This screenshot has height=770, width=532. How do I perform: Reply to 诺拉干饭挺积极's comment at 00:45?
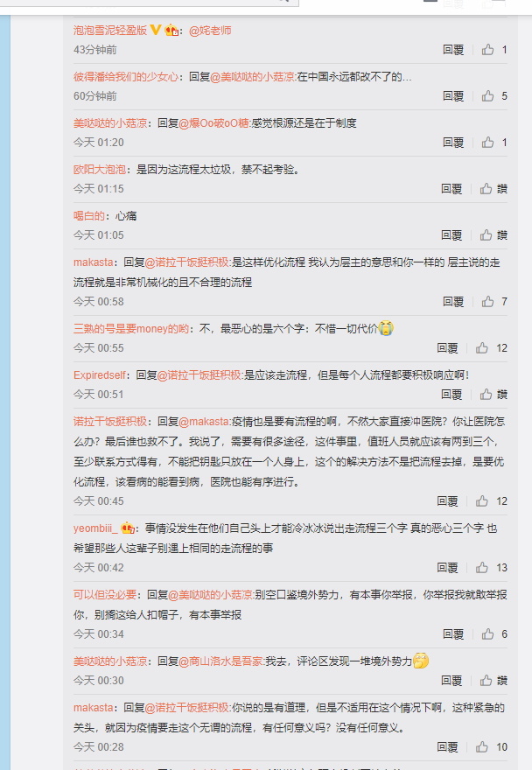(x=447, y=500)
